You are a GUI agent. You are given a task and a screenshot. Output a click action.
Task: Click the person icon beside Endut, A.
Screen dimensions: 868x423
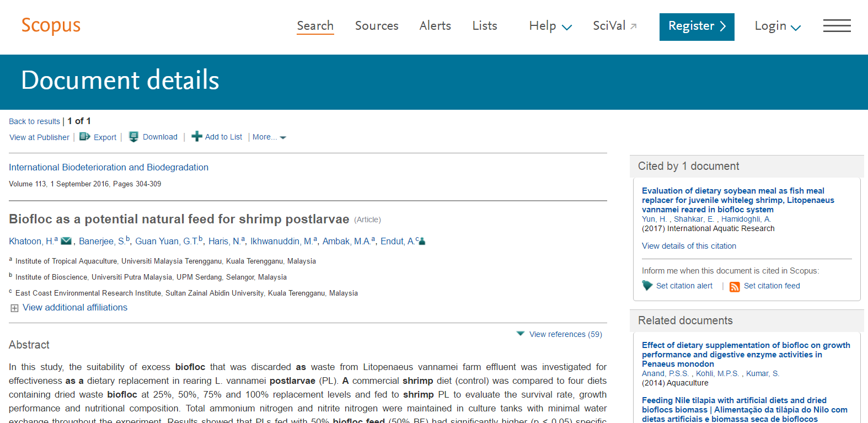point(422,241)
